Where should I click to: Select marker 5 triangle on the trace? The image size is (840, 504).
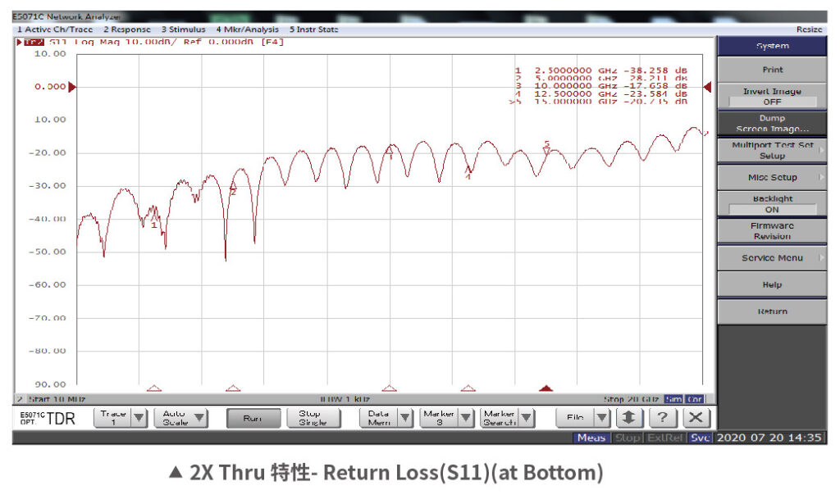(546, 150)
